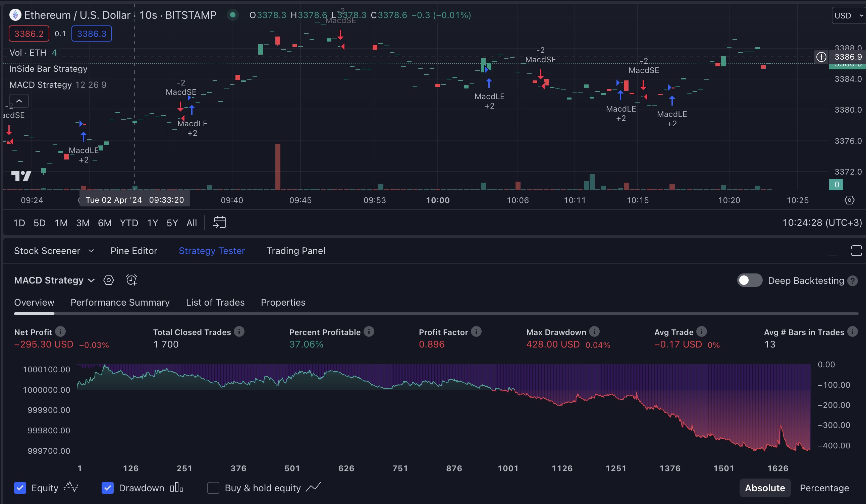The image size is (866, 504).
Task: Select the Vol · ETH indicator legend
Action: click(33, 53)
